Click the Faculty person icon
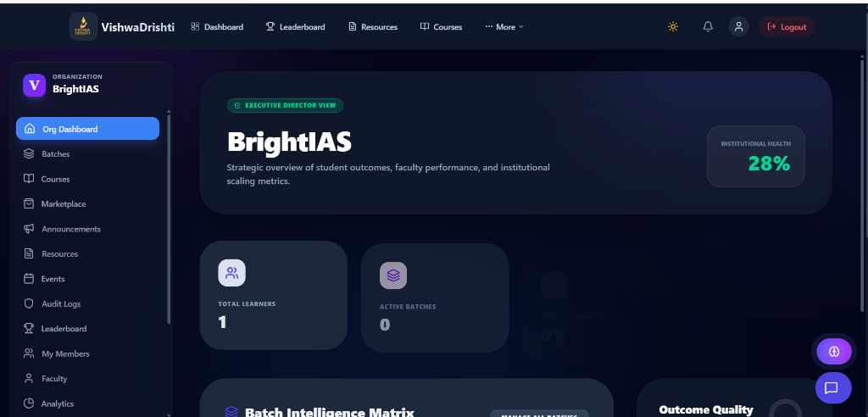 [29, 378]
